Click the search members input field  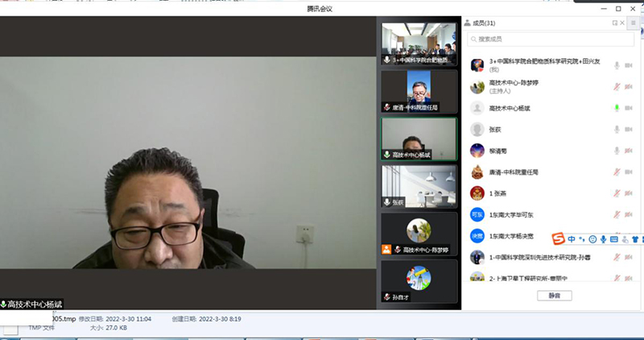point(549,39)
